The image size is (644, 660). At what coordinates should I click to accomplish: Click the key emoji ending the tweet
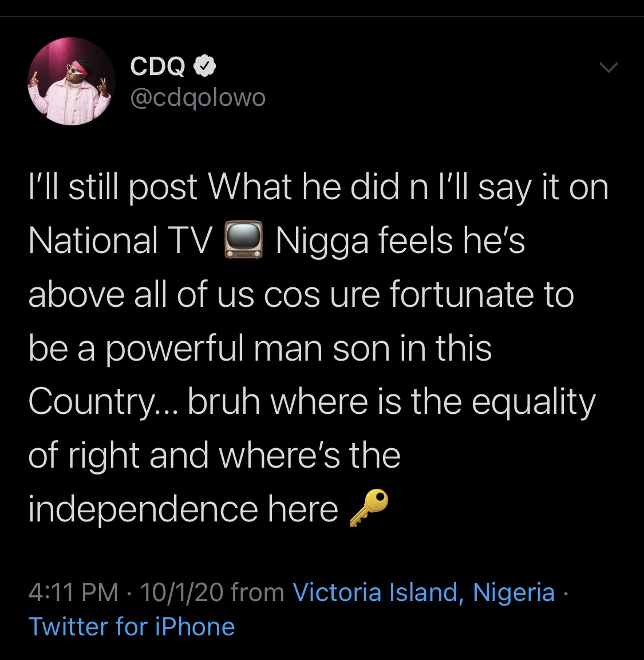click(x=369, y=508)
